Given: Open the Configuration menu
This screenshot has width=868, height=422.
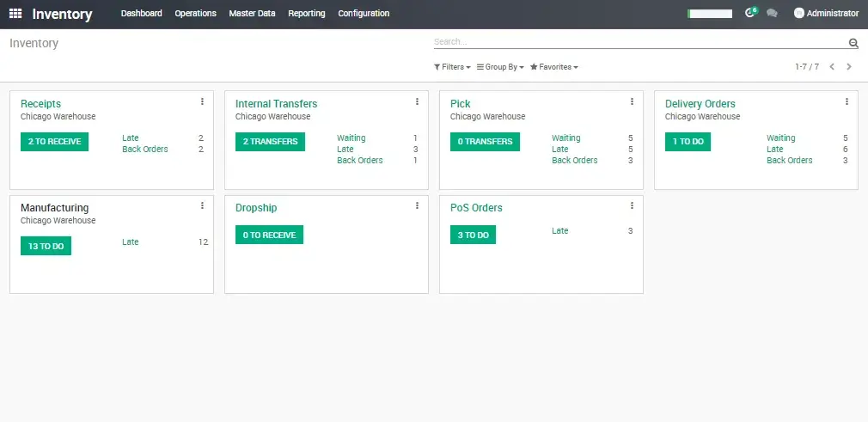Looking at the screenshot, I should click(364, 14).
